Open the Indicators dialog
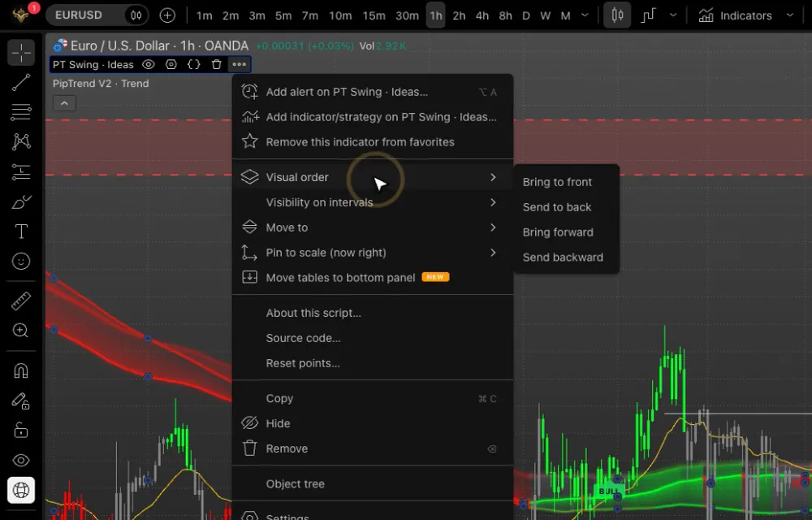 735,15
